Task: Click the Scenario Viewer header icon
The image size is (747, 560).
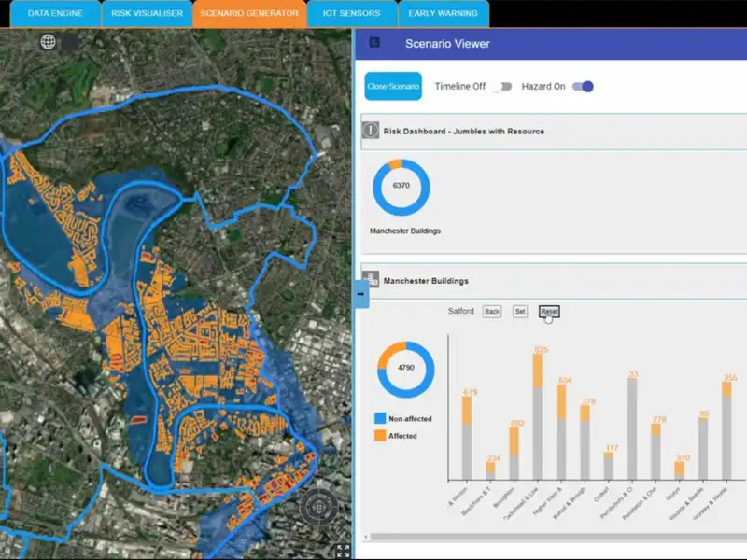Action: click(x=374, y=43)
